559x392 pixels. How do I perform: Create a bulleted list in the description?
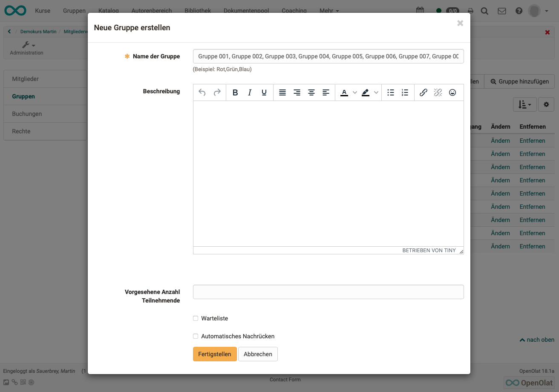pos(390,92)
